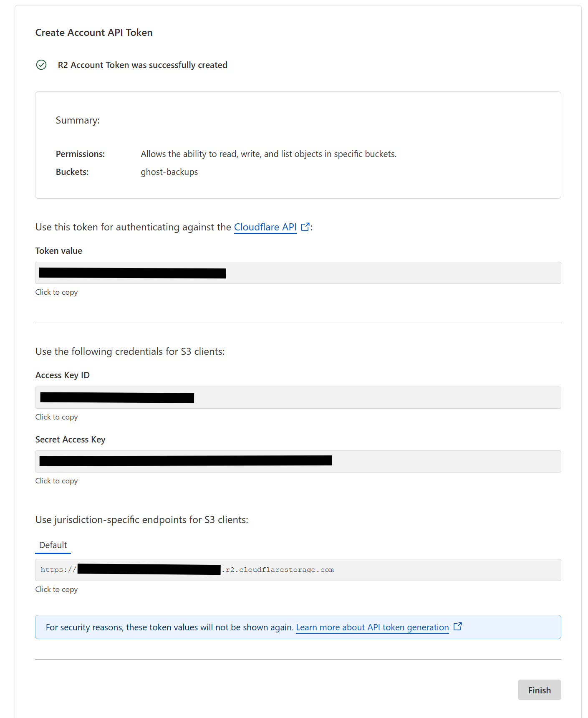The image size is (588, 718).
Task: Click the ghost-backups bucket name
Action: [169, 172]
